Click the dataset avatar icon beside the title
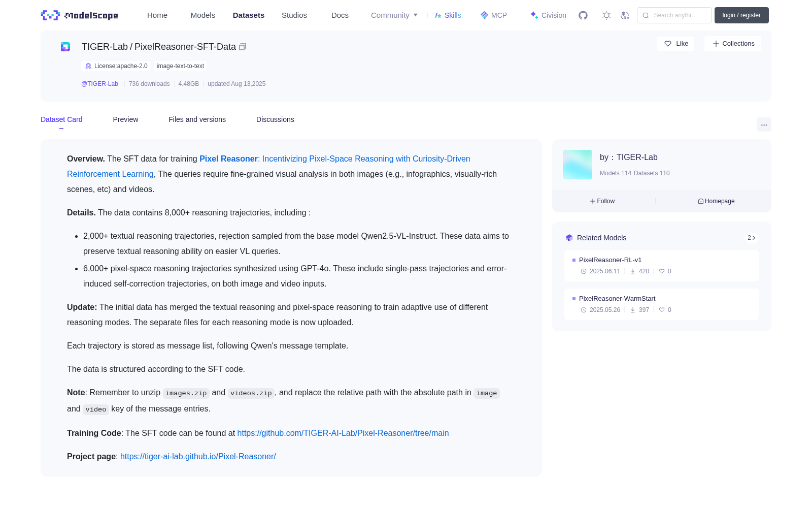The width and height of the screenshot is (812, 508). [65, 47]
